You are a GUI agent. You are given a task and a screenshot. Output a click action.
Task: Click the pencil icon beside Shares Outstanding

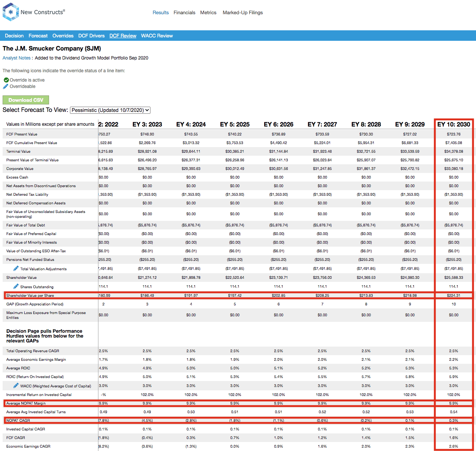pyautogui.click(x=16, y=286)
